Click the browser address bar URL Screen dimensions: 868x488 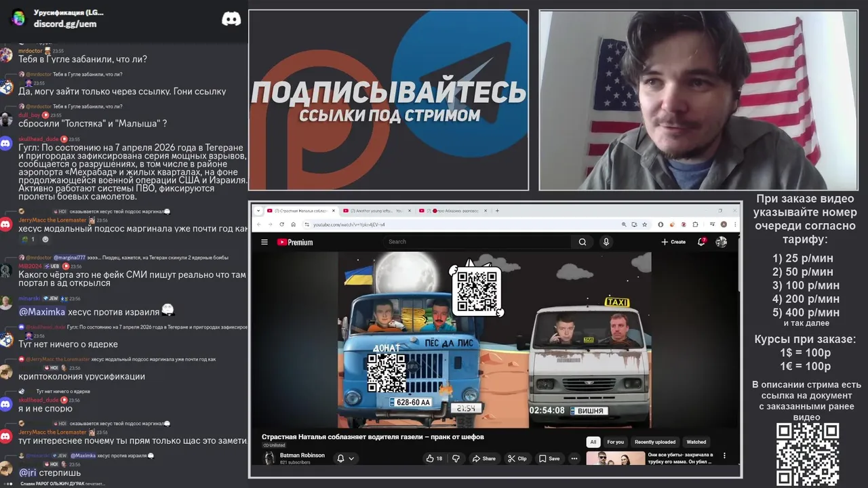pyautogui.click(x=349, y=224)
